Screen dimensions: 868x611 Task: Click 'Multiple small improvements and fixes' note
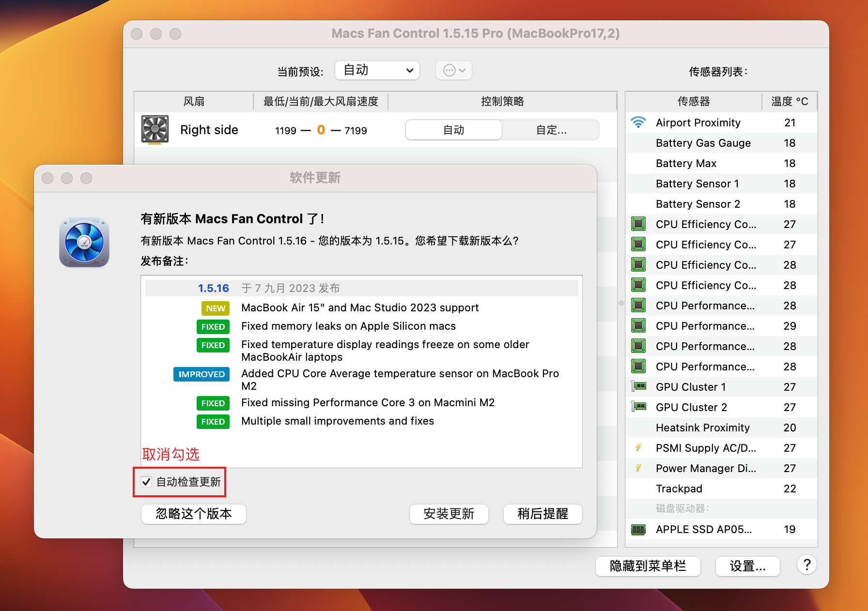338,421
